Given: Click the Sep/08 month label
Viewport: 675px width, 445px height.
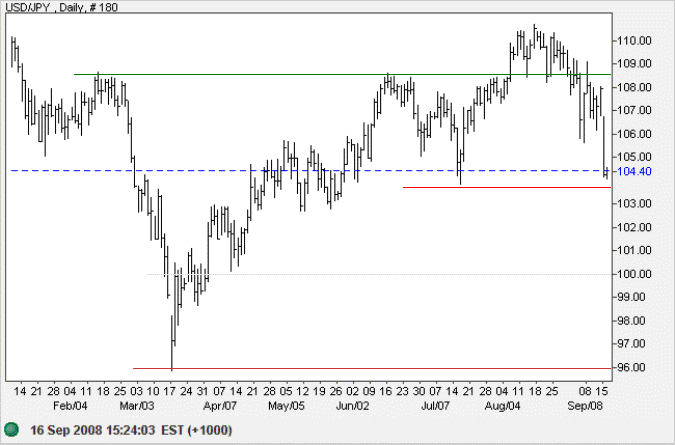Looking at the screenshot, I should tap(585, 406).
